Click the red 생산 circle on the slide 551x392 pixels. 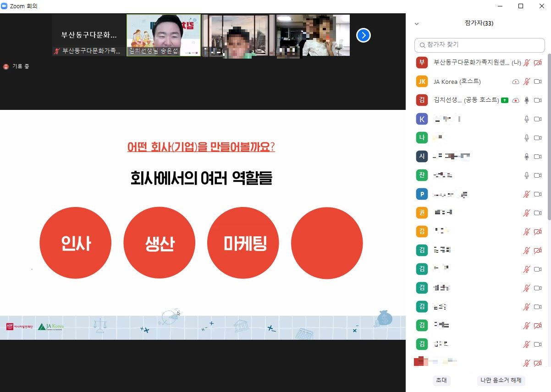160,243
